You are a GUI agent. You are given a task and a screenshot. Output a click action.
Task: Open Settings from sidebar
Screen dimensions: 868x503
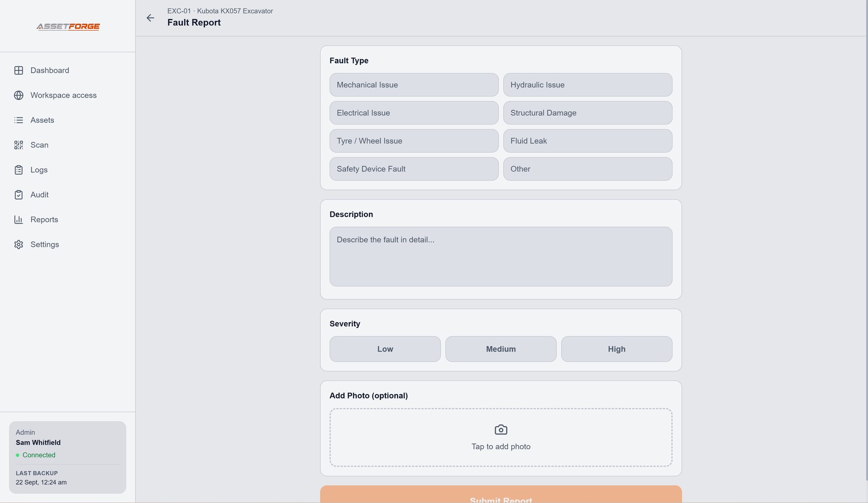point(45,244)
